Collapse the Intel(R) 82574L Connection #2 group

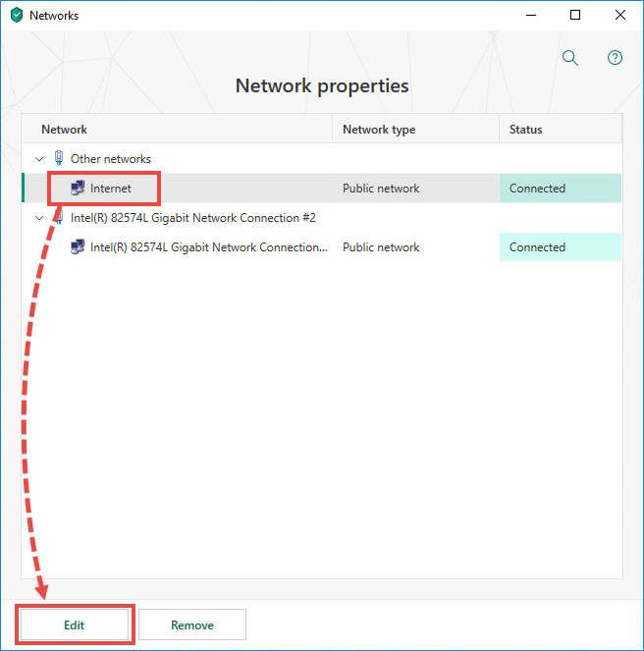[x=39, y=218]
